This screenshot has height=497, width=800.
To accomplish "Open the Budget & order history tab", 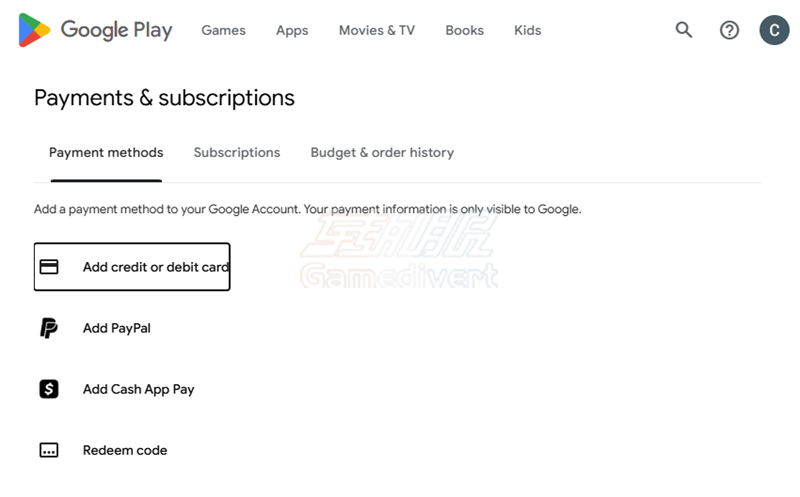I will point(382,153).
